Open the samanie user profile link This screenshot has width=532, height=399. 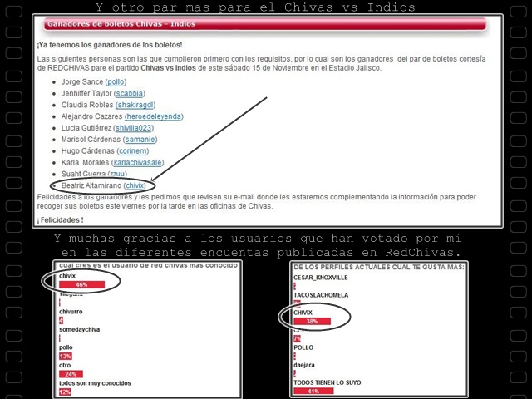point(140,140)
